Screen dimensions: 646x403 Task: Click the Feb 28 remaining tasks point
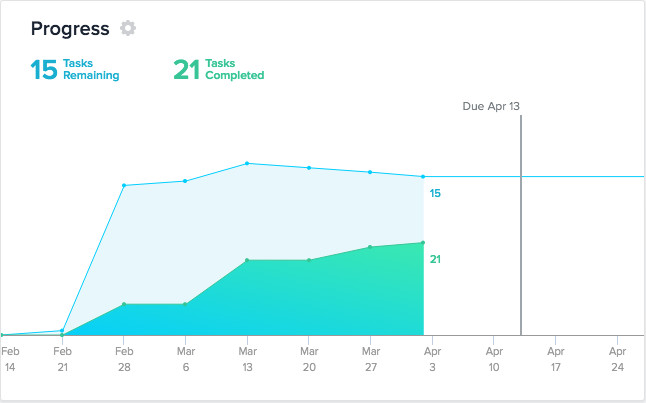(x=124, y=185)
